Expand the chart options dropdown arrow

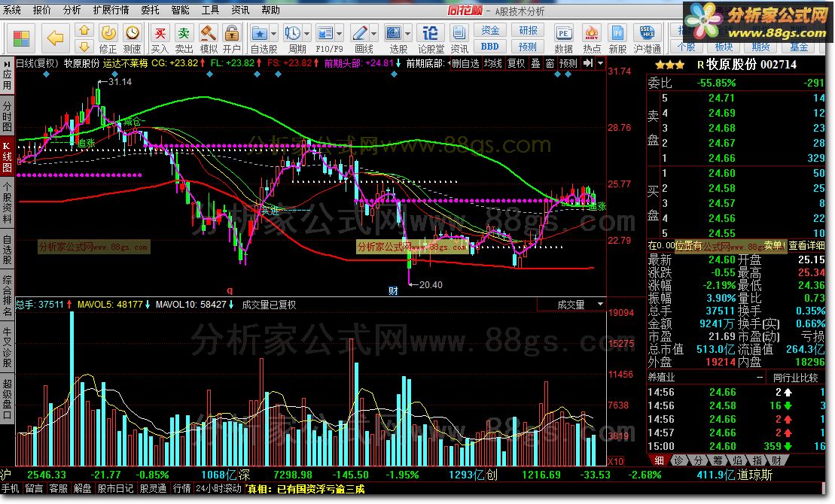(x=601, y=63)
